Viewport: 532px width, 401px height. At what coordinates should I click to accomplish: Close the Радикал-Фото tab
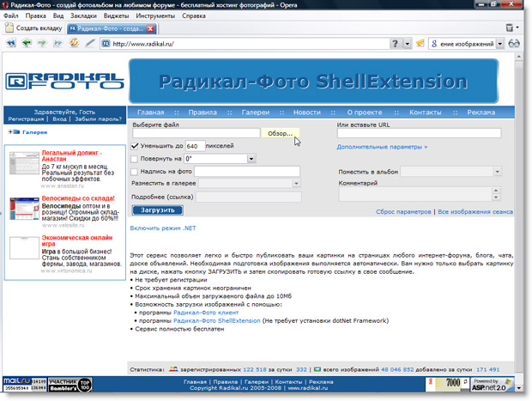150,29
